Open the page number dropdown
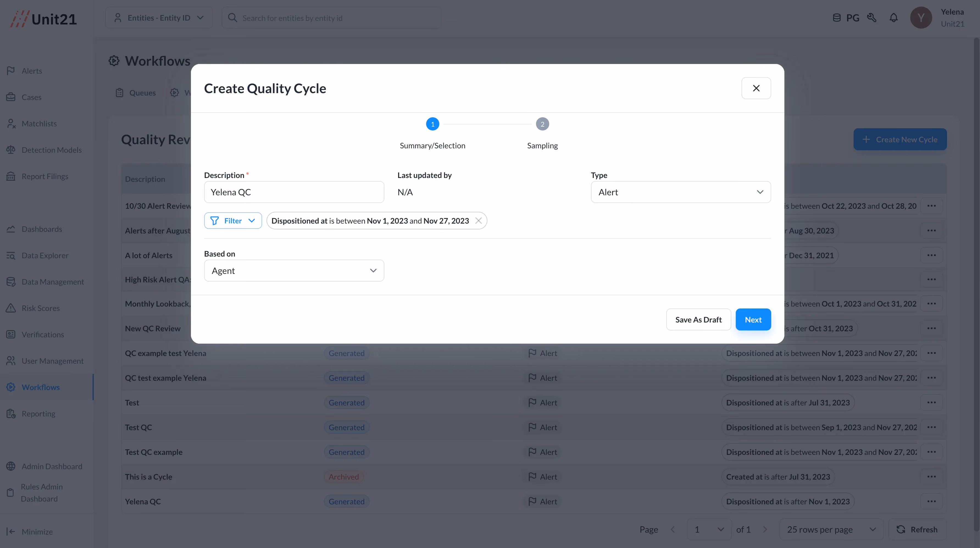The width and height of the screenshot is (980, 548). coord(709,529)
